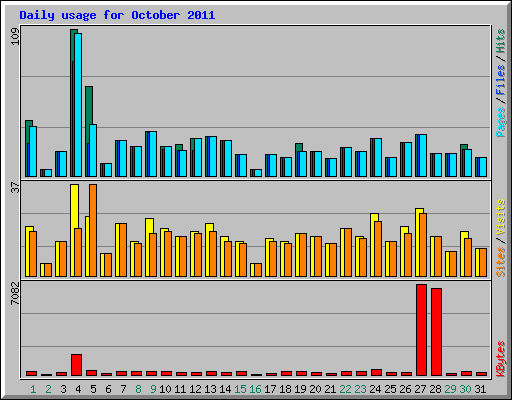Click day 26 on the x-axis
The image size is (512, 400).
coord(405,389)
